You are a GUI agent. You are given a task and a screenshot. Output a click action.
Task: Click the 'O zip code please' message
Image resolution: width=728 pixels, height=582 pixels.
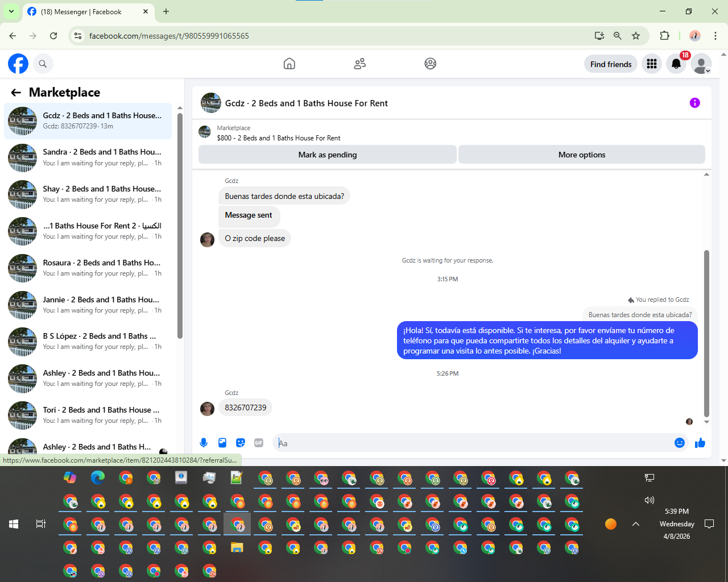[x=255, y=238]
